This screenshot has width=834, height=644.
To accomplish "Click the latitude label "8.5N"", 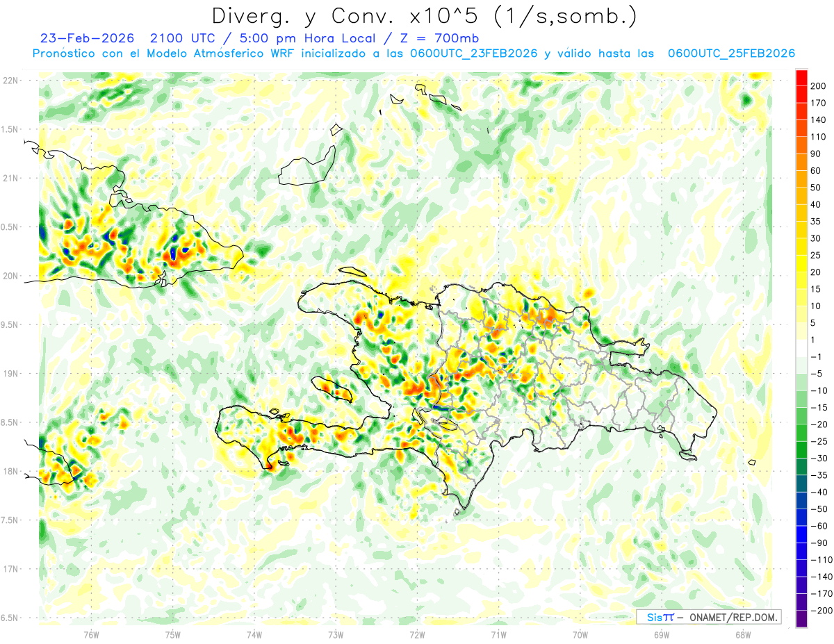I will 10,422.
